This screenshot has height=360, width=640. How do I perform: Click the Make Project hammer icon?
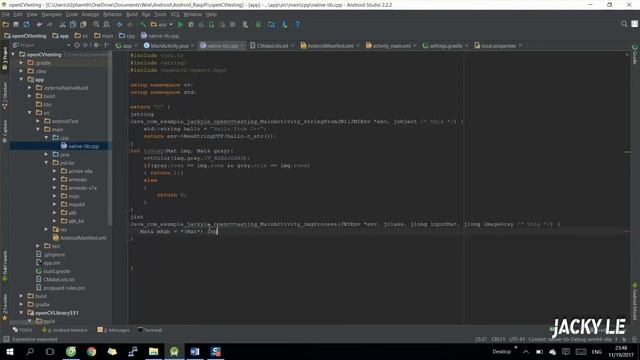coord(143,24)
